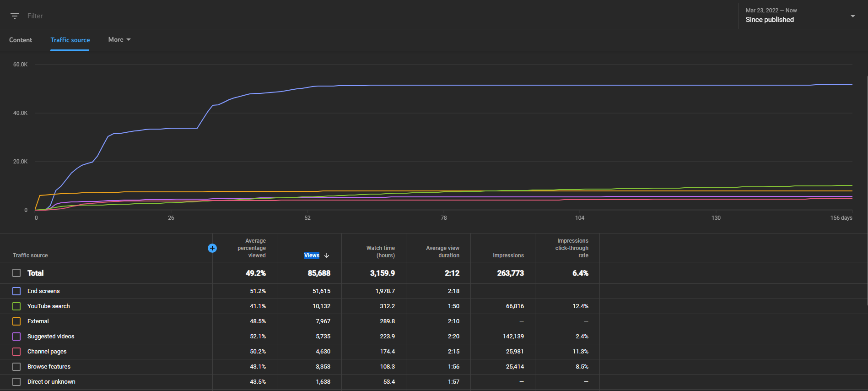The image size is (868, 391).
Task: Add a metric with the blue plus icon
Action: point(212,248)
